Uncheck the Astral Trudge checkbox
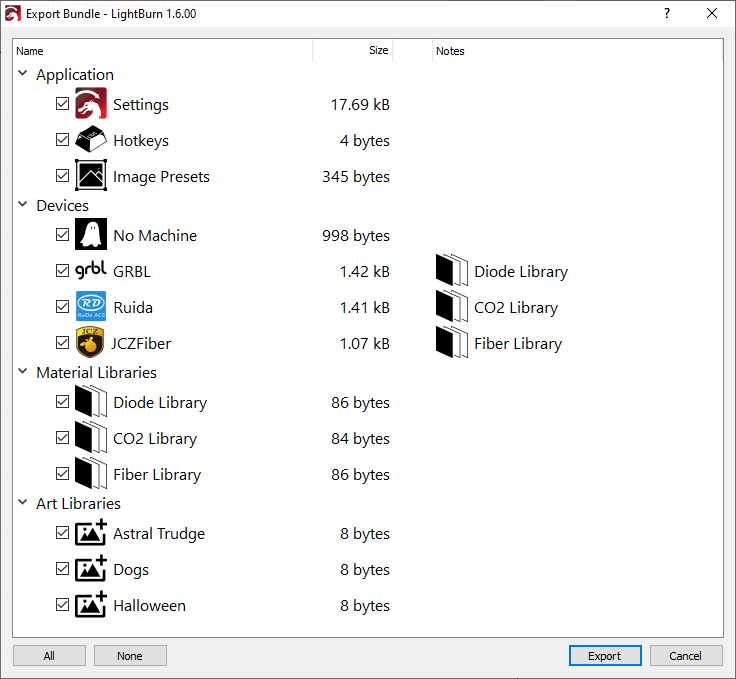The width and height of the screenshot is (736, 679). click(x=62, y=533)
